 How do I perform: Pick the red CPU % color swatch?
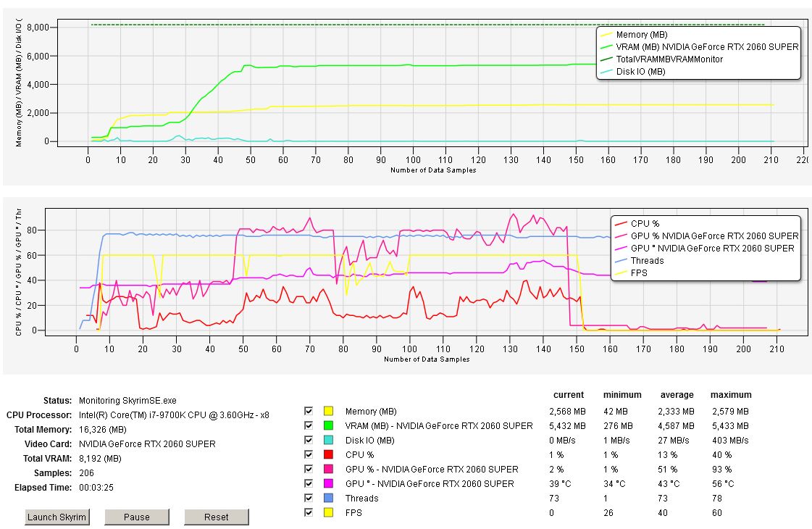(x=328, y=454)
